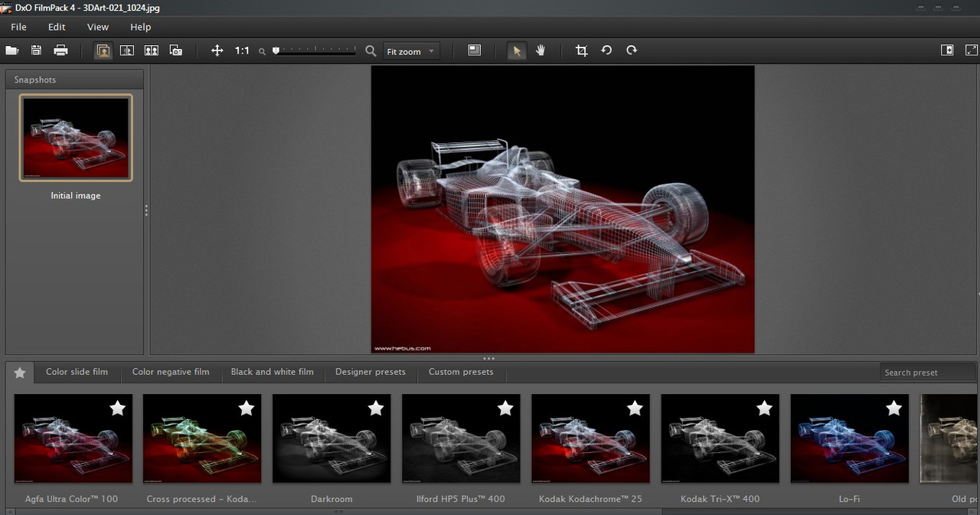Switch to Color slide film tab

coord(77,372)
